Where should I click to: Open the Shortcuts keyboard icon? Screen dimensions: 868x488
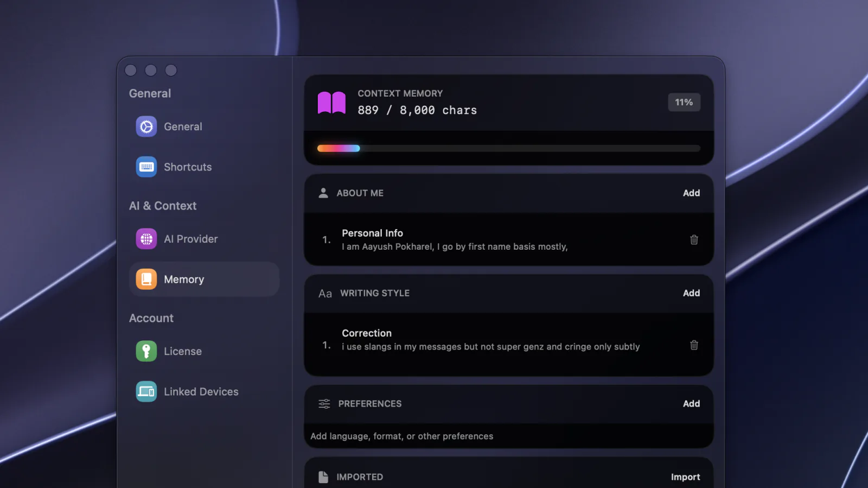point(146,167)
